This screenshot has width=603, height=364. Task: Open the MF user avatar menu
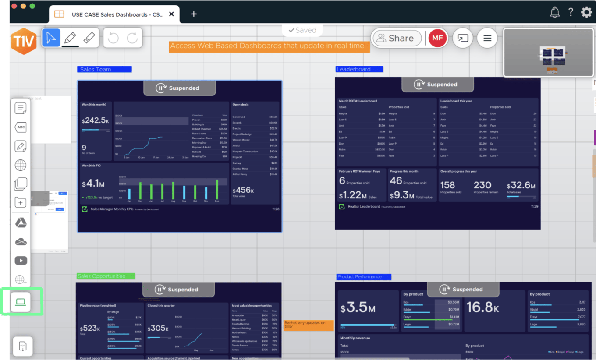[437, 39]
